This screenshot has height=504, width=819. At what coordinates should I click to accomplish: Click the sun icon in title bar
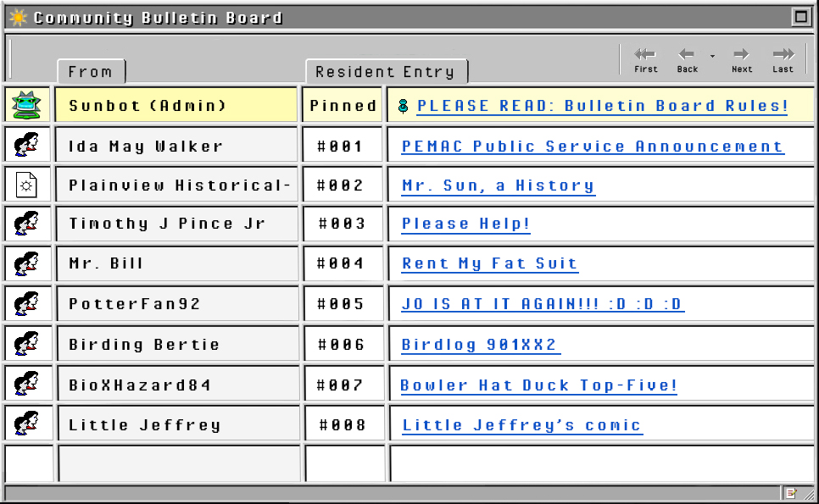(x=17, y=17)
